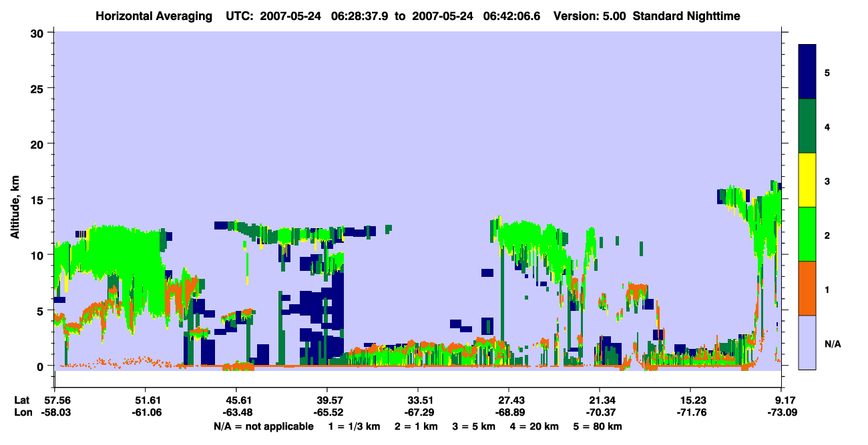The width and height of the screenshot is (868, 445).
Task: Click the 'Lat' row label
Action: 21,400
